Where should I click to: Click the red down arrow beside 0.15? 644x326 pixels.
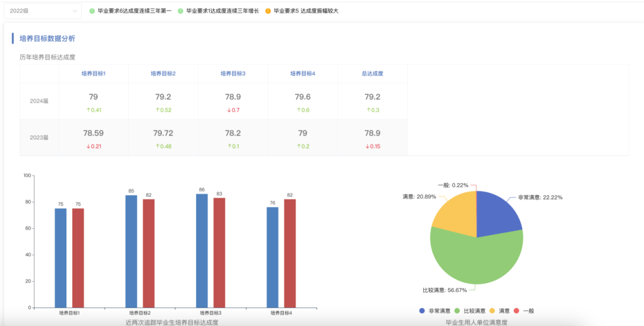367,146
